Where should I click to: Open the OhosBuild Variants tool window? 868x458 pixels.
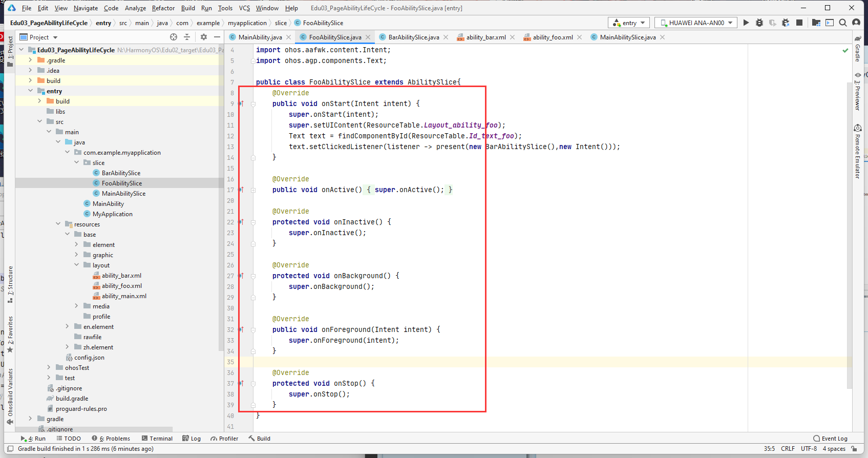coord(10,396)
